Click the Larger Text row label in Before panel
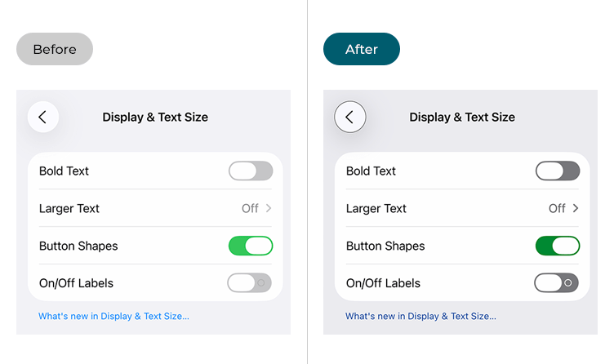The image size is (614, 364). point(69,209)
